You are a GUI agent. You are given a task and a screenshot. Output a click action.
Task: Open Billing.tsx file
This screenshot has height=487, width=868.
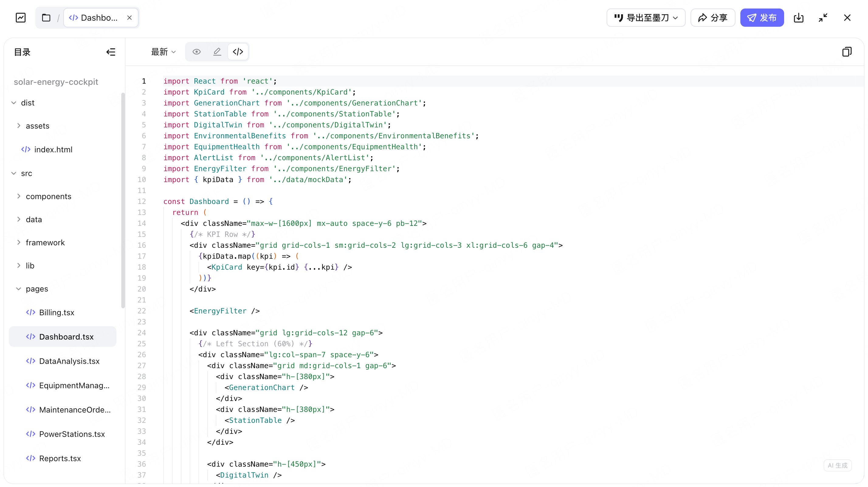click(56, 313)
